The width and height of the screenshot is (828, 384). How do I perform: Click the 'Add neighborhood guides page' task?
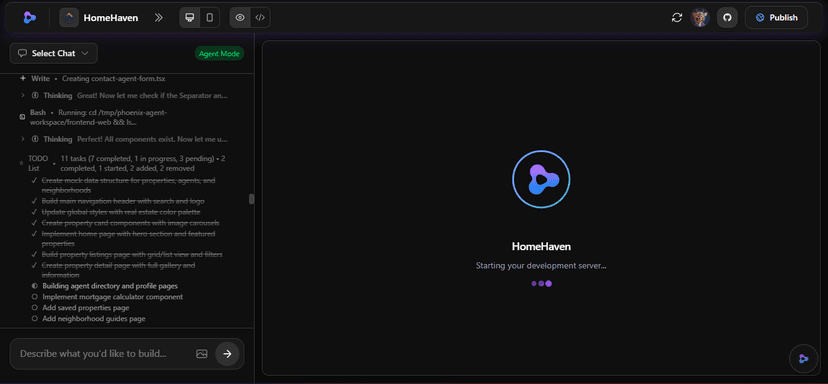pyautogui.click(x=94, y=319)
